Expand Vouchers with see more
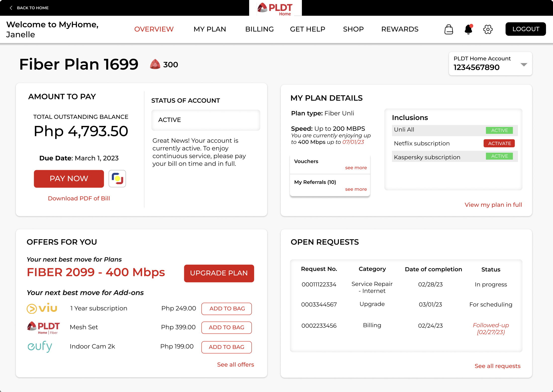This screenshot has width=553, height=392. point(356,168)
